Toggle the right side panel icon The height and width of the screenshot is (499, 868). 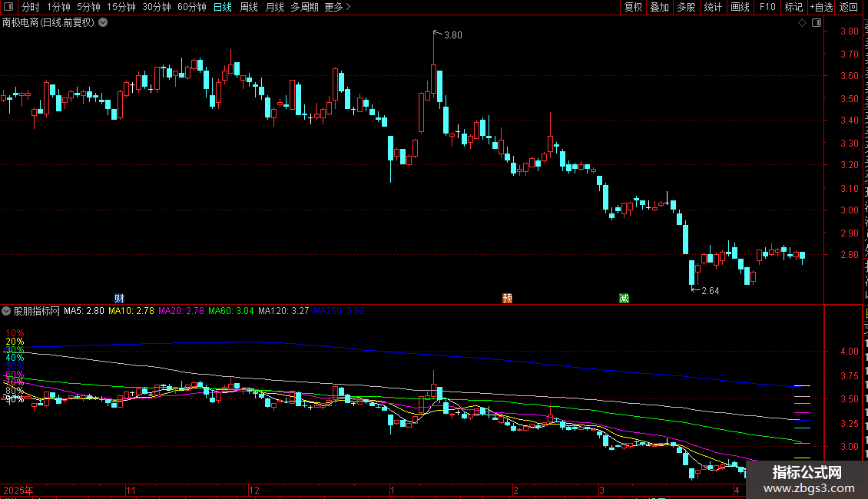817,23
